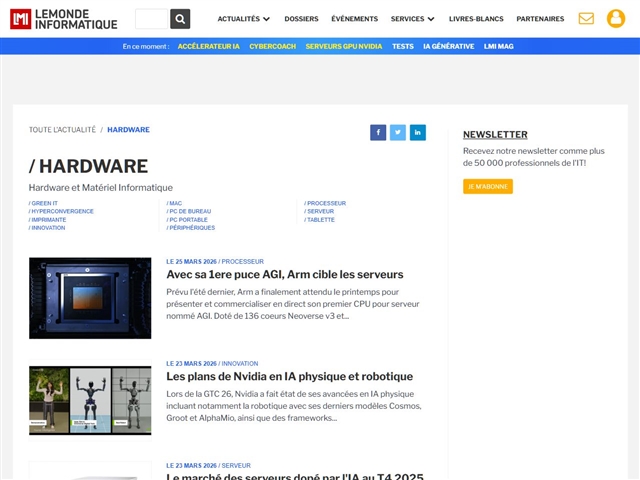The image size is (640, 480).
Task: Open the Green IT subcategory
Action: click(x=43, y=203)
